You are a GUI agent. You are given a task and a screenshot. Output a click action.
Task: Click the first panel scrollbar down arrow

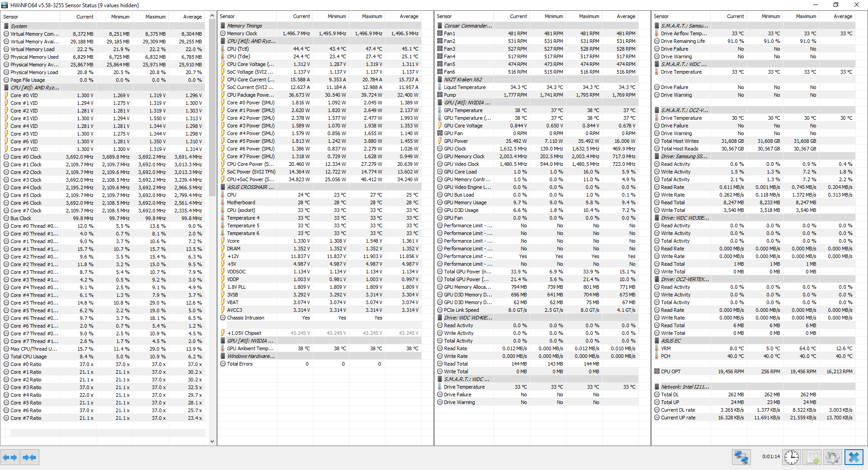212,442
